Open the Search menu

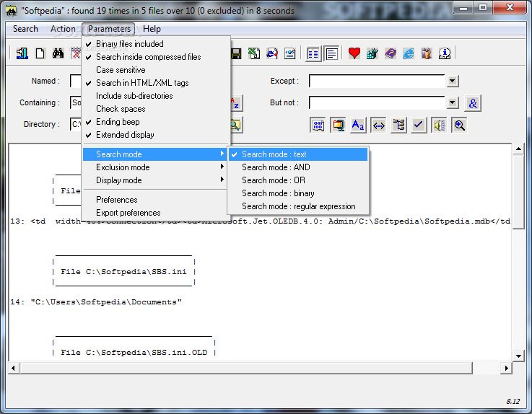pyautogui.click(x=25, y=29)
